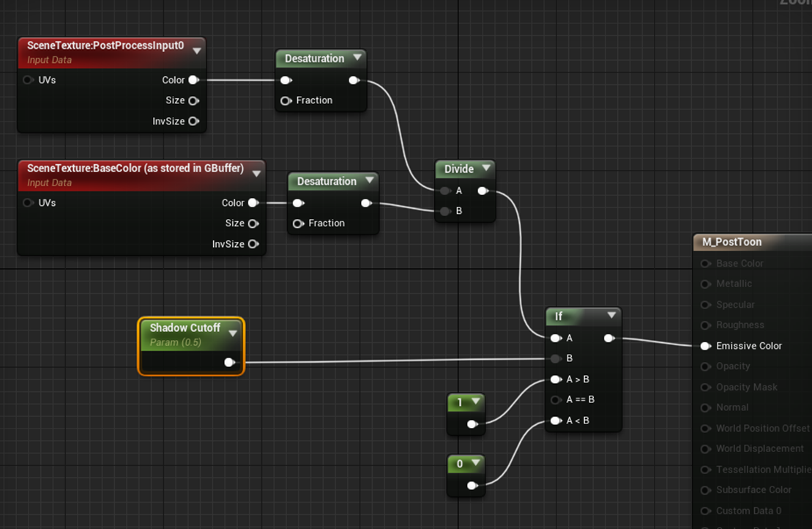812x529 pixels.
Task: Click the Base Color pin on M_PostToon
Action: point(705,264)
